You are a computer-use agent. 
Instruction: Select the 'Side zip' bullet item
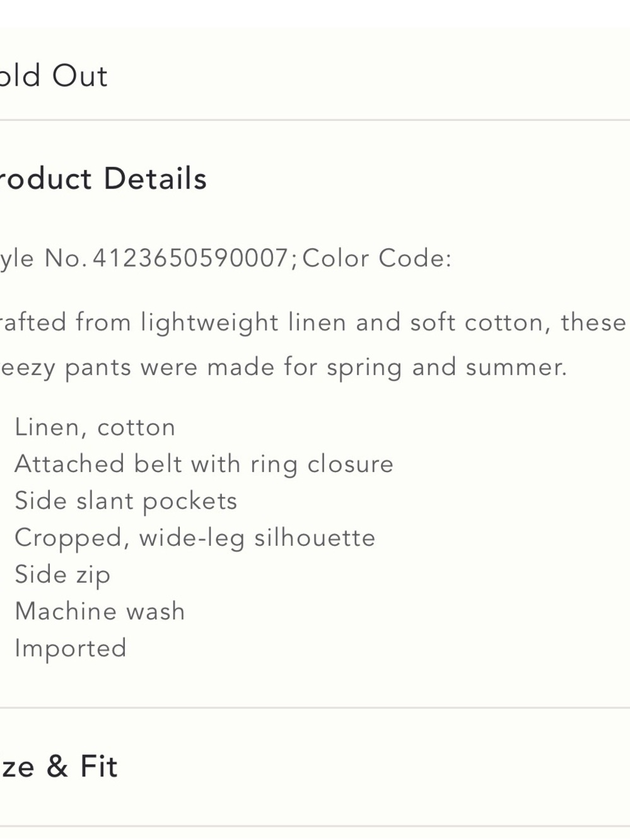(62, 575)
